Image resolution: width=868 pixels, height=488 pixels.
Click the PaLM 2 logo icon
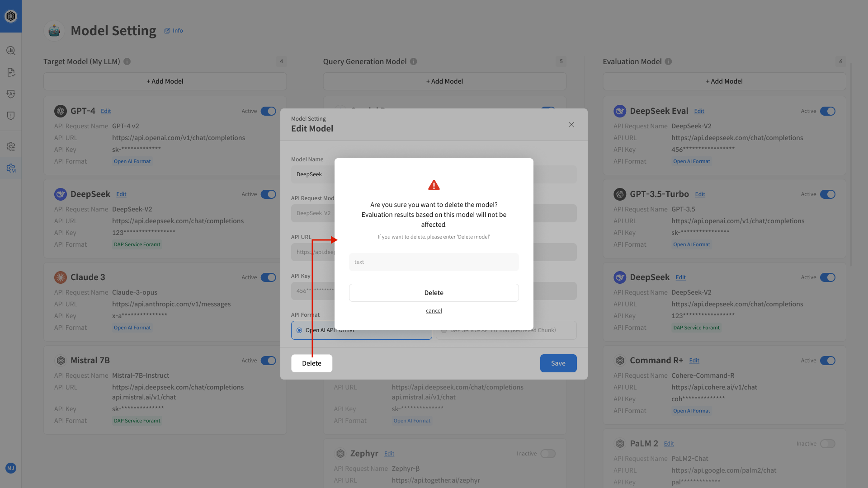point(620,444)
